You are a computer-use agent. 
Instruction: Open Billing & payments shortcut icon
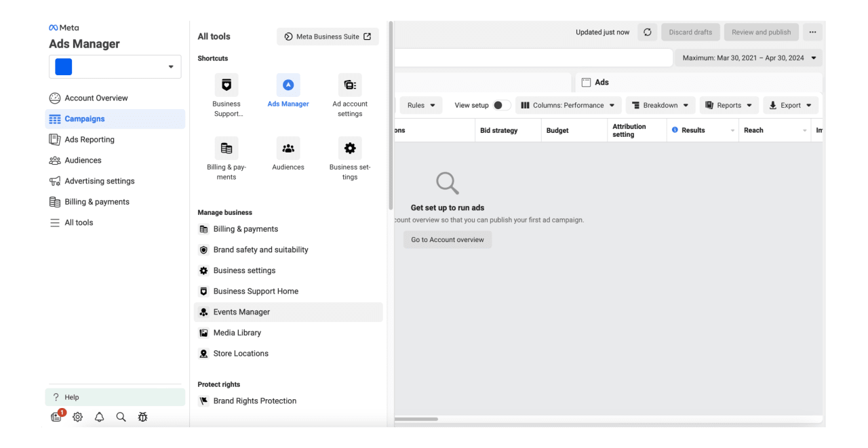coord(226,147)
